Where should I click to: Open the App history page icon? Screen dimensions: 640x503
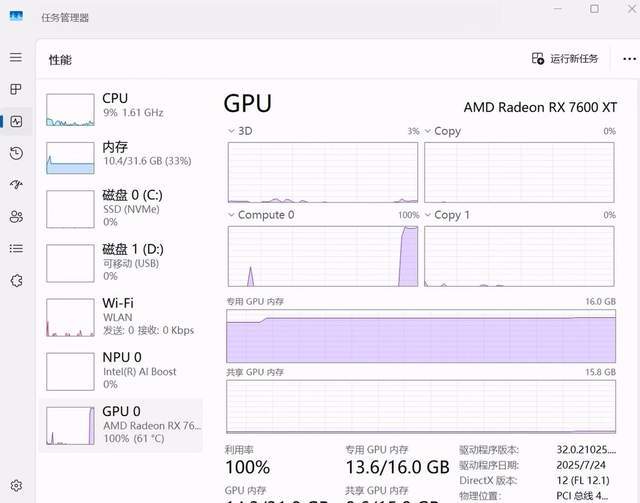[x=16, y=153]
